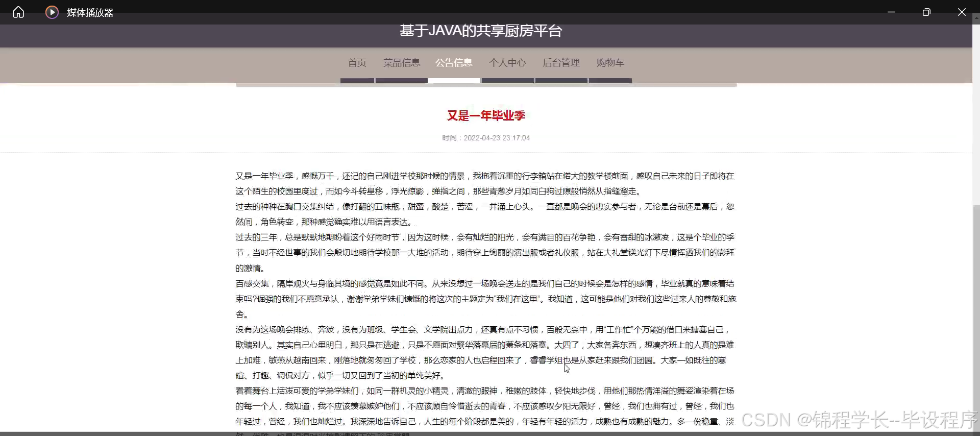Viewport: 980px width, 436px height.
Task: Click the paragraph starting 过去的三年，总是默默地期盼
Action: click(485, 253)
